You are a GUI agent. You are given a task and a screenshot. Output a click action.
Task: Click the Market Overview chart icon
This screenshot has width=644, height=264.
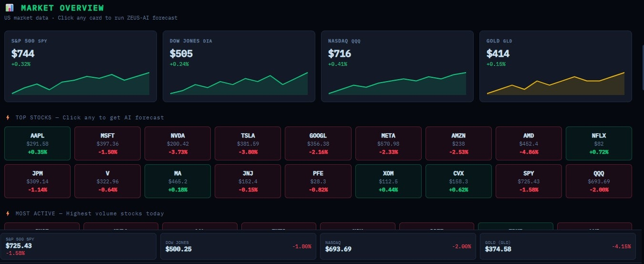click(10, 8)
